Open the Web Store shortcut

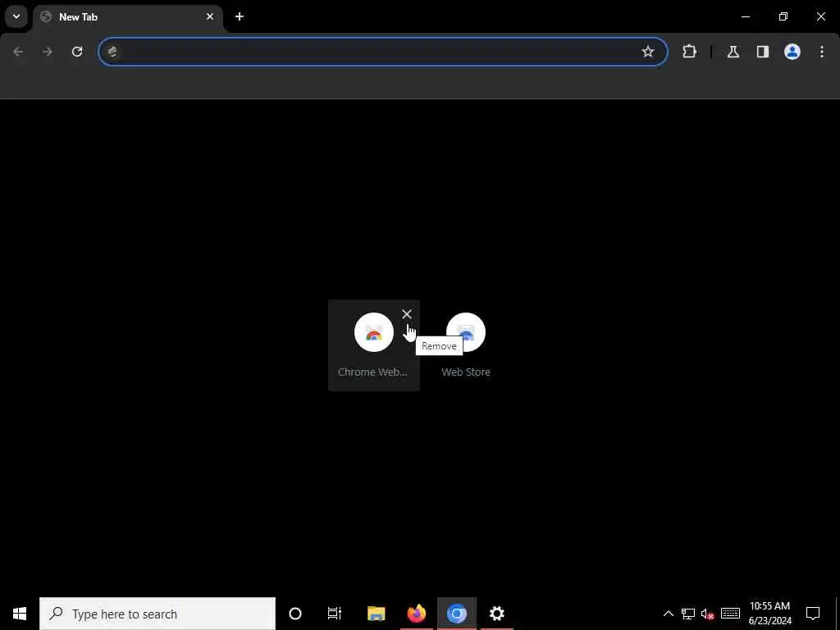pyautogui.click(x=466, y=345)
